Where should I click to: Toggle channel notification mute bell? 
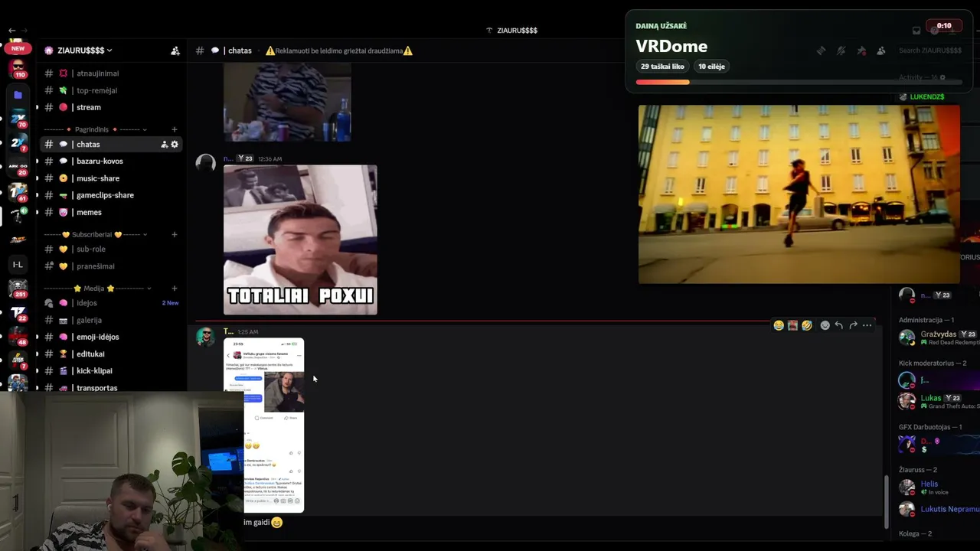841,51
